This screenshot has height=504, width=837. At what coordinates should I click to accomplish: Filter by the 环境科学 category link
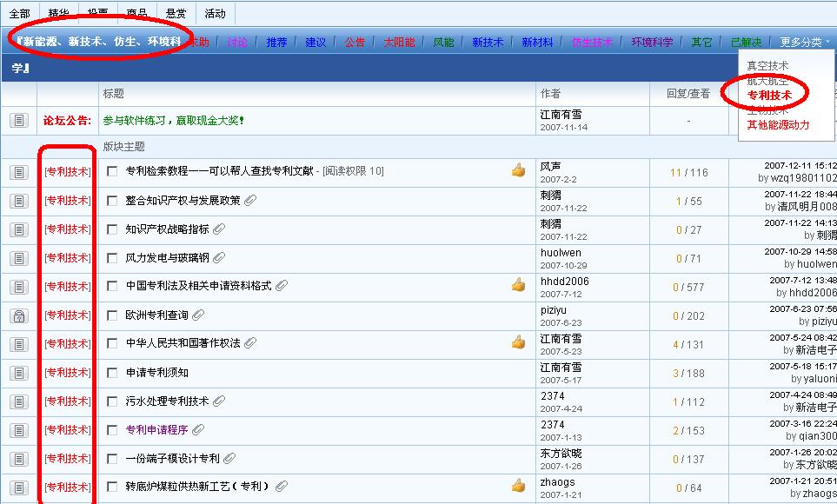tap(652, 43)
